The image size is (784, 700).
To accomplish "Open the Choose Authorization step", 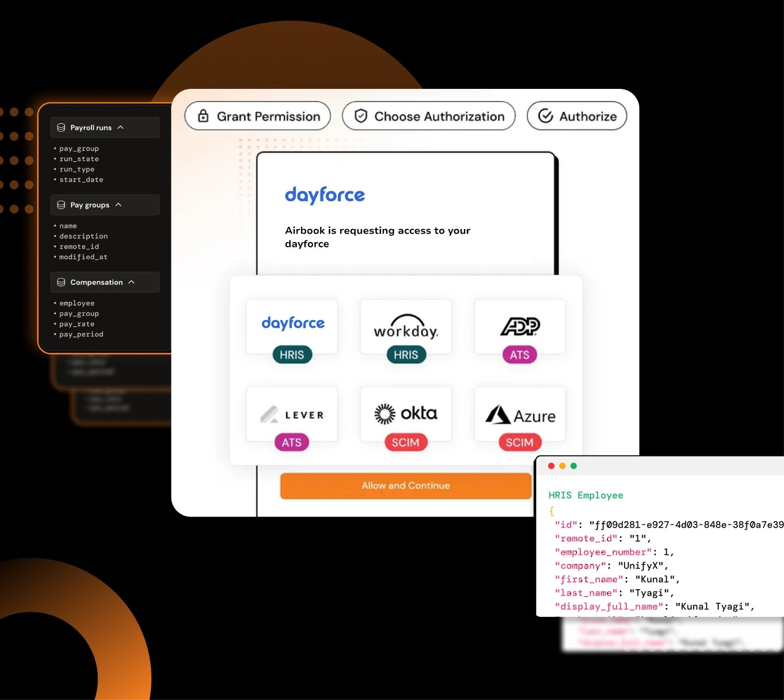I will [429, 116].
